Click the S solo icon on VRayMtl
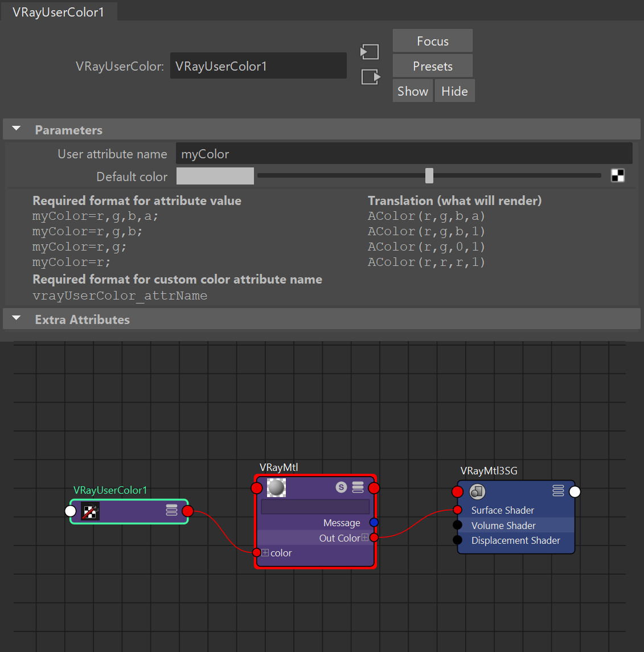The image size is (644, 652). click(341, 487)
